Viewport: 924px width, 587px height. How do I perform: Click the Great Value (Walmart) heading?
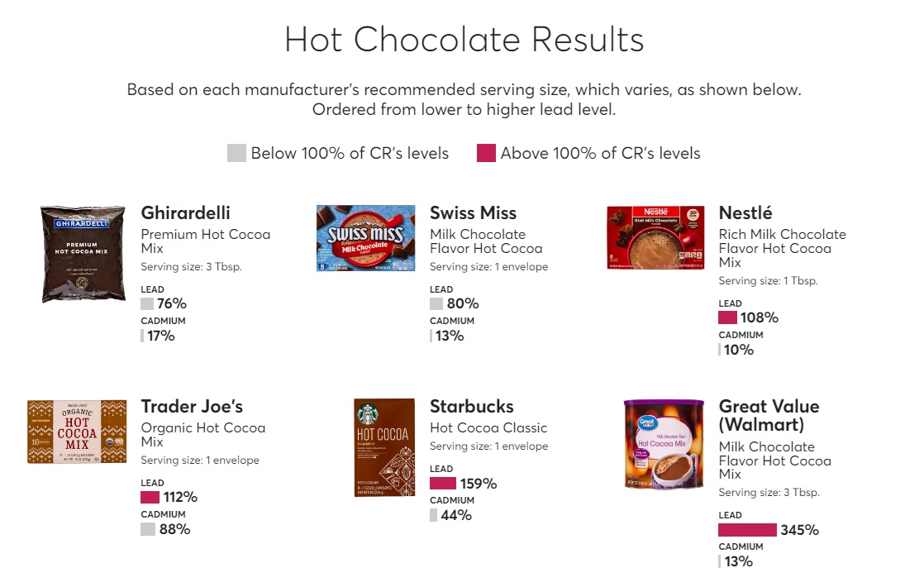(769, 416)
